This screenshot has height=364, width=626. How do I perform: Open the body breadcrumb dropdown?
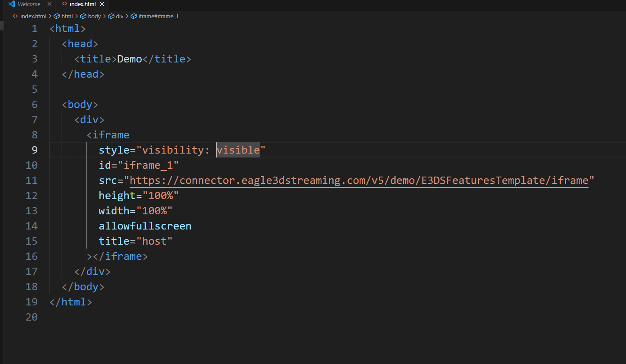pos(94,16)
